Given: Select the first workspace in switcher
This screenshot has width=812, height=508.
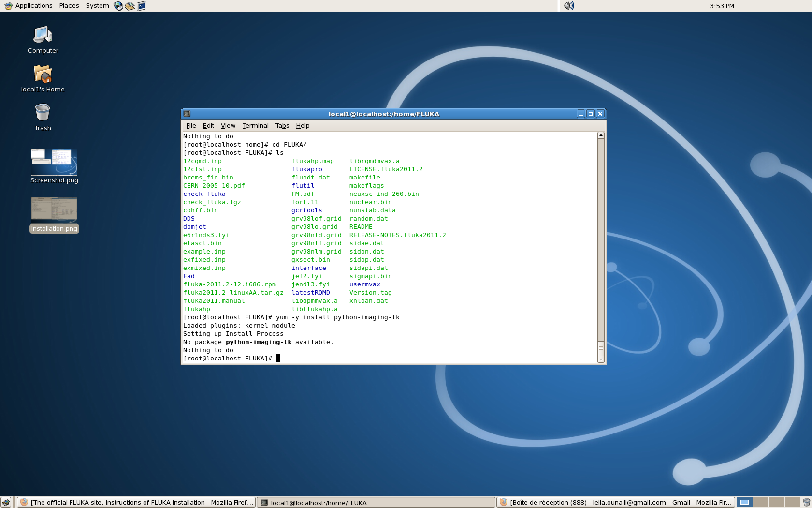Looking at the screenshot, I should coord(745,502).
